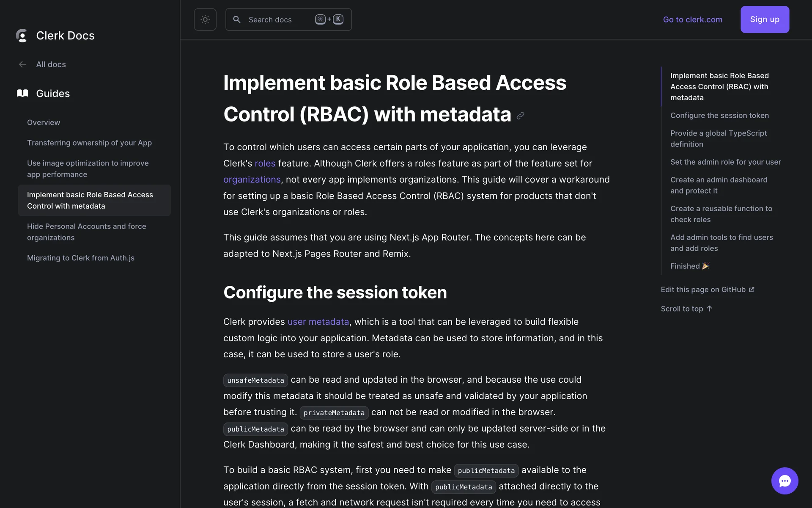Viewport: 812px width, 508px height.
Task: Click the Clerk logo icon
Action: [x=22, y=36]
